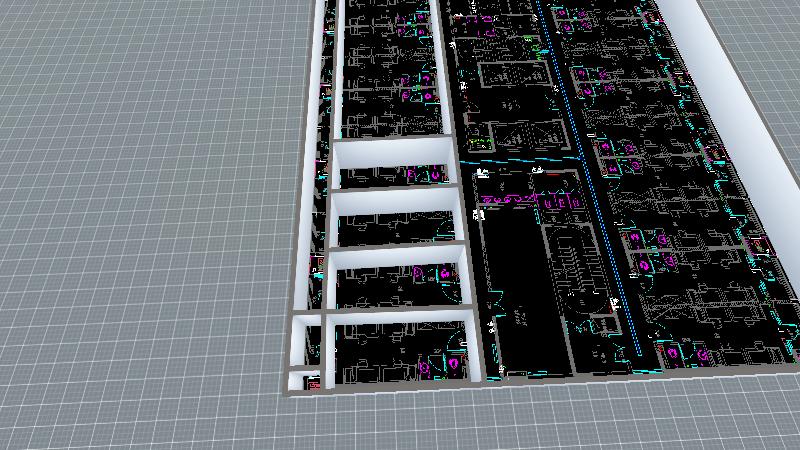Click the small red symbol in the corner box room
The height and width of the screenshot is (450, 800).
point(310,382)
